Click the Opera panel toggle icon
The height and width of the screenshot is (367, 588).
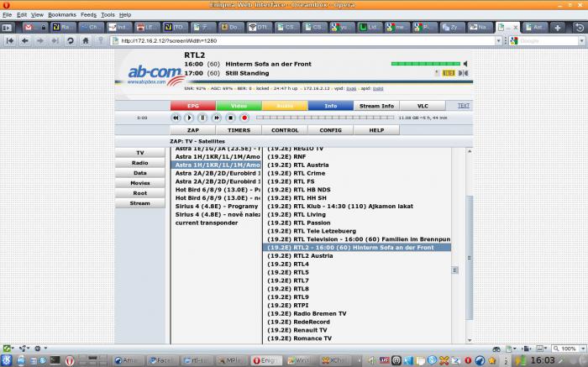(7, 28)
